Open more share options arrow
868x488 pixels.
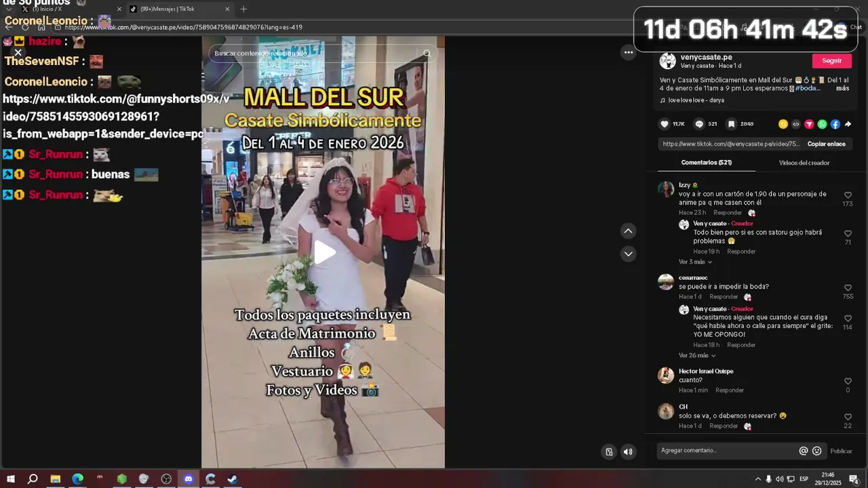click(848, 124)
